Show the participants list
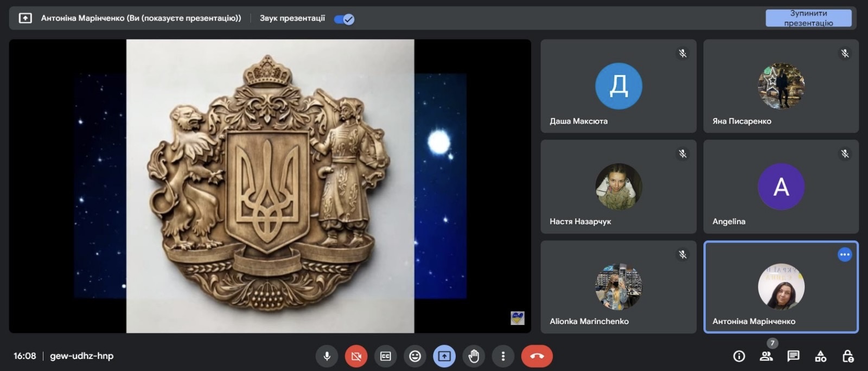This screenshot has width=868, height=371. (x=766, y=356)
